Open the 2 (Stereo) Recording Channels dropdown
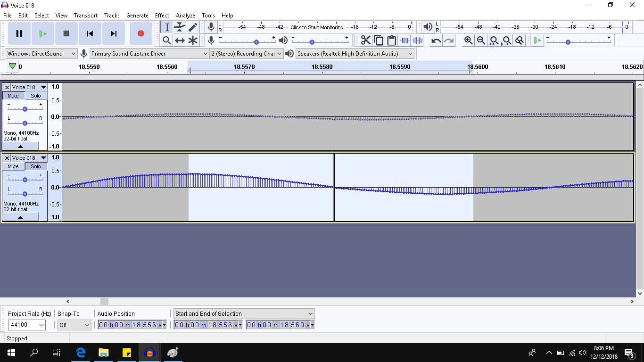This screenshot has width=644, height=362. pyautogui.click(x=247, y=54)
